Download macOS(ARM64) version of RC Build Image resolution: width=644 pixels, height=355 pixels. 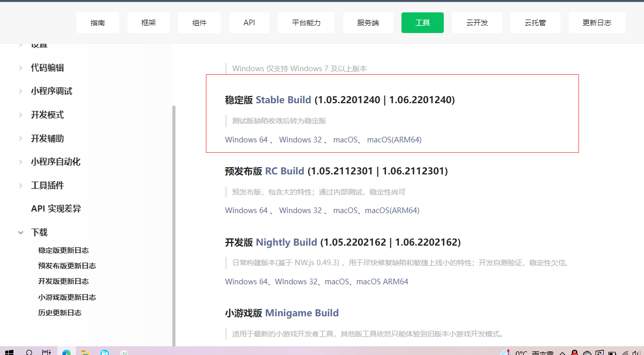(393, 210)
